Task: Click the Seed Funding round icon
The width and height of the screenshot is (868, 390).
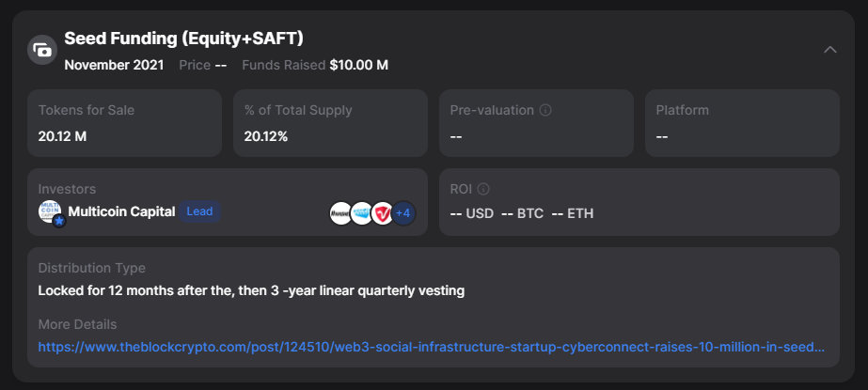Action: [41, 50]
